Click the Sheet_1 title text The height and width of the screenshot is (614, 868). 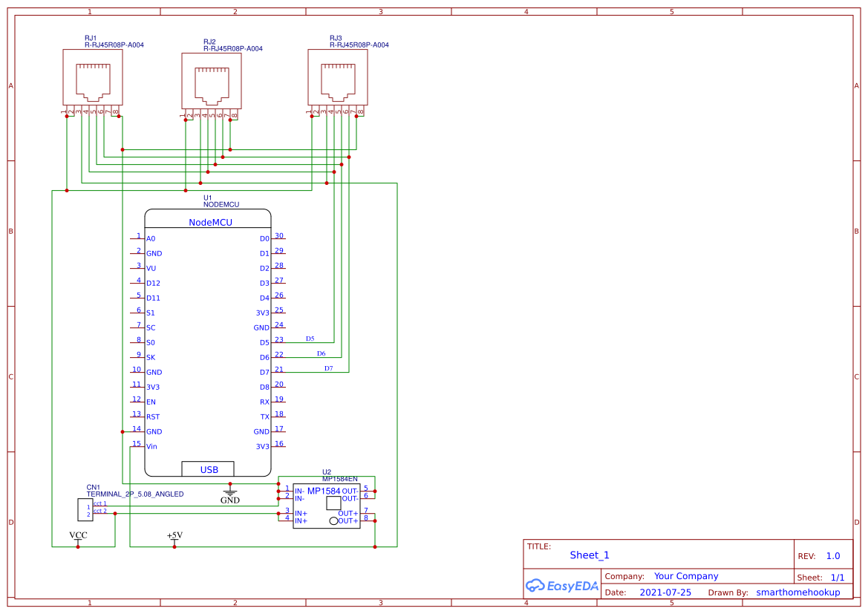click(590, 555)
